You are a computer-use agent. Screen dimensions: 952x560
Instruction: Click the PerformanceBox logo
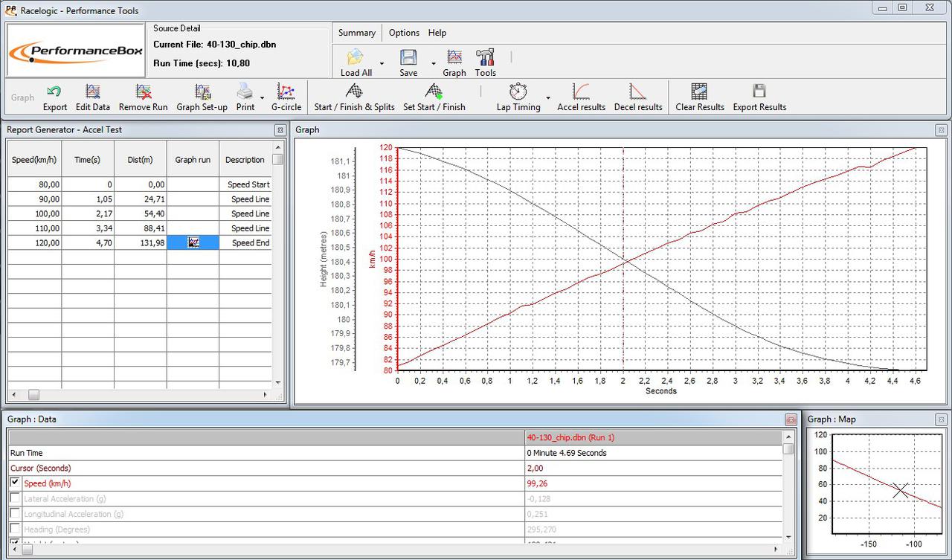point(75,51)
